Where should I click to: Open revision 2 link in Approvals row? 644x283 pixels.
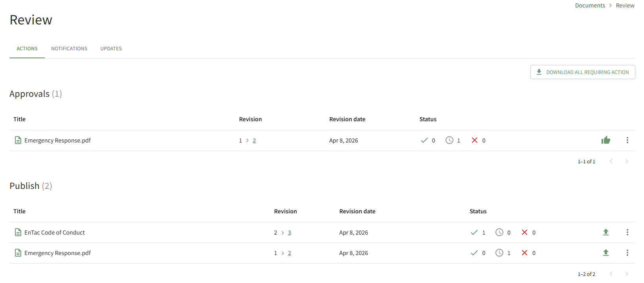(x=254, y=141)
